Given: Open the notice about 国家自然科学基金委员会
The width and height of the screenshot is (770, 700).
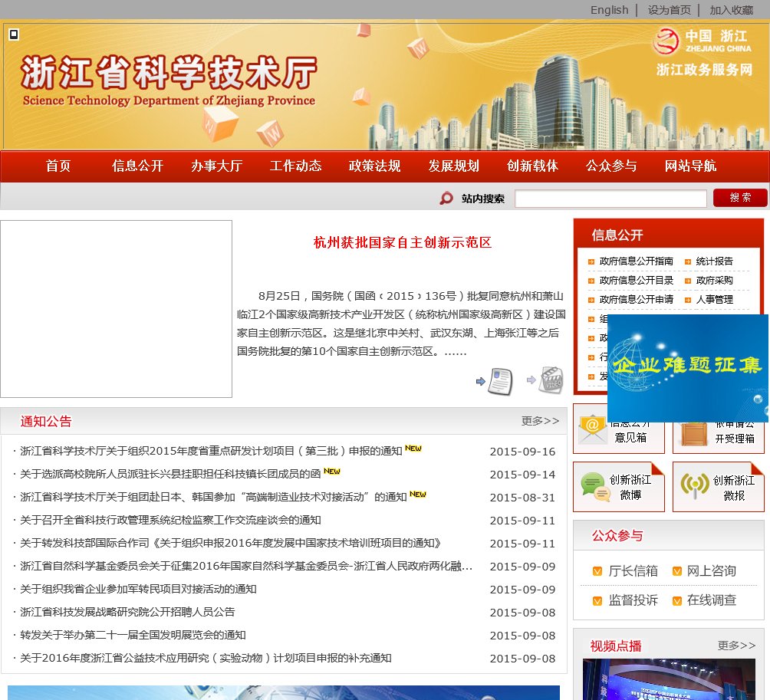Looking at the screenshot, I should [246, 567].
